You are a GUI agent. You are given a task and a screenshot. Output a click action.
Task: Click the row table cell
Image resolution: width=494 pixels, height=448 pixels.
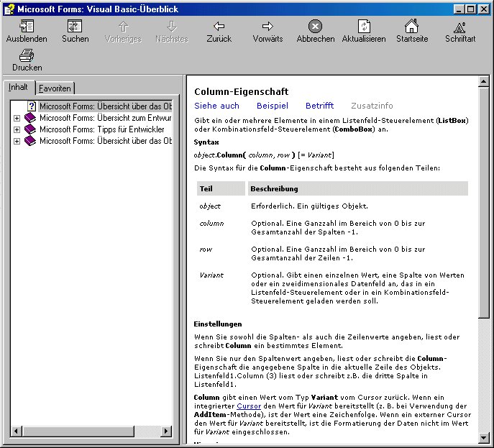[206, 250]
